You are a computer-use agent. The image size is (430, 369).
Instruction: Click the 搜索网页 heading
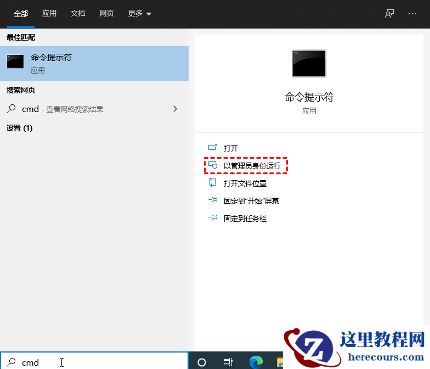pyautogui.click(x=21, y=90)
